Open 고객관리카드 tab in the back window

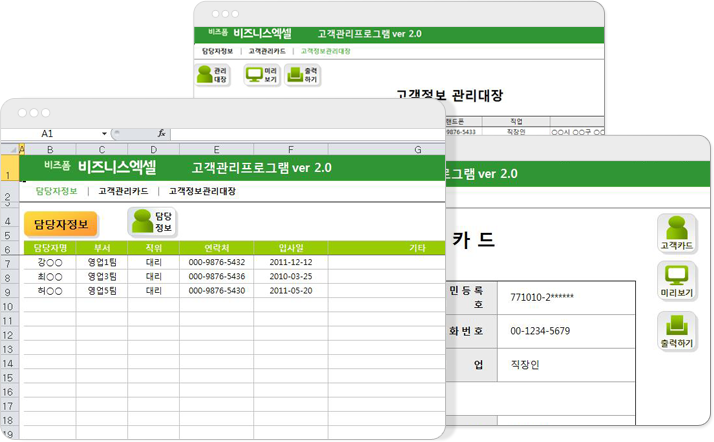tap(267, 51)
